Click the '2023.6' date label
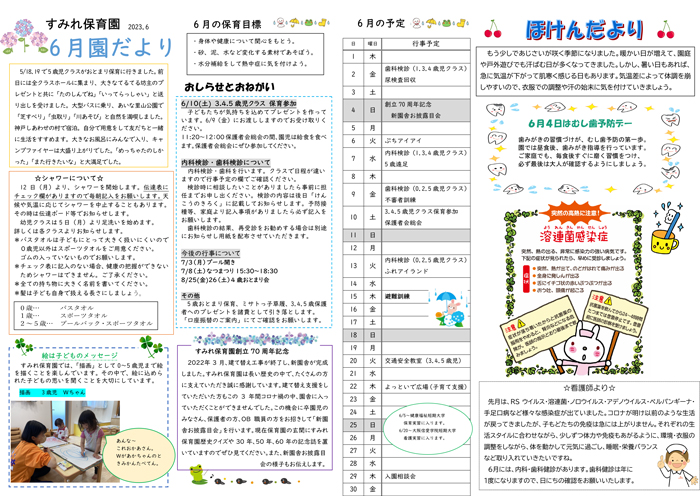The image size is (700, 496). 138,27
